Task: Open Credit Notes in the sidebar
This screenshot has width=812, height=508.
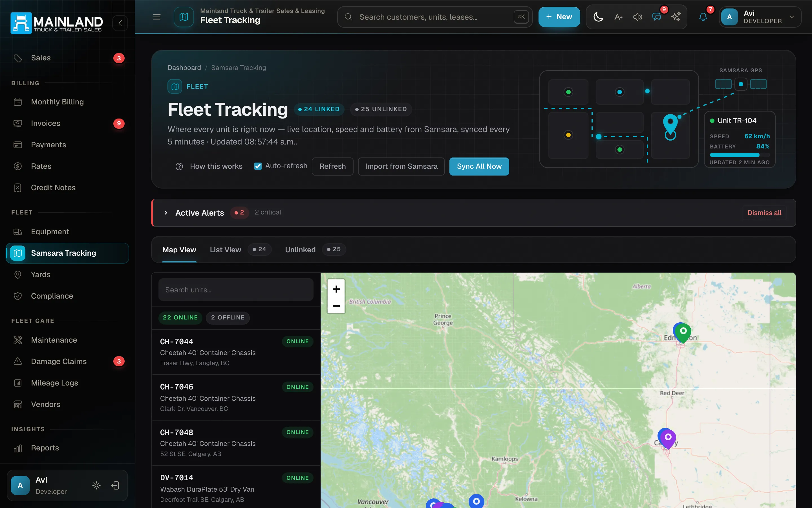Action: coord(67,188)
